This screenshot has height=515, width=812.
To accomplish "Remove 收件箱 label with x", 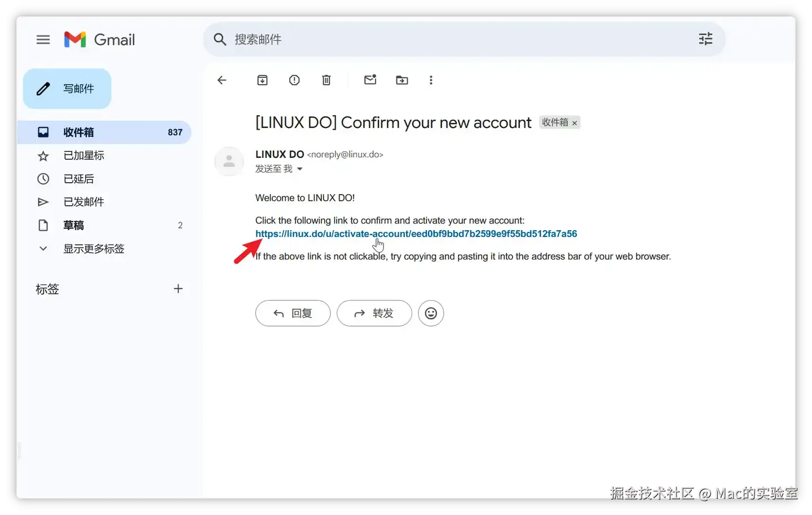I will (575, 123).
